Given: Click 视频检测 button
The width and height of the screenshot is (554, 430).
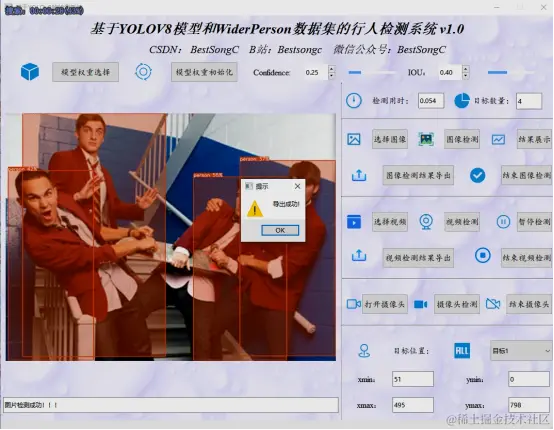Looking at the screenshot, I should pyautogui.click(x=462, y=222).
